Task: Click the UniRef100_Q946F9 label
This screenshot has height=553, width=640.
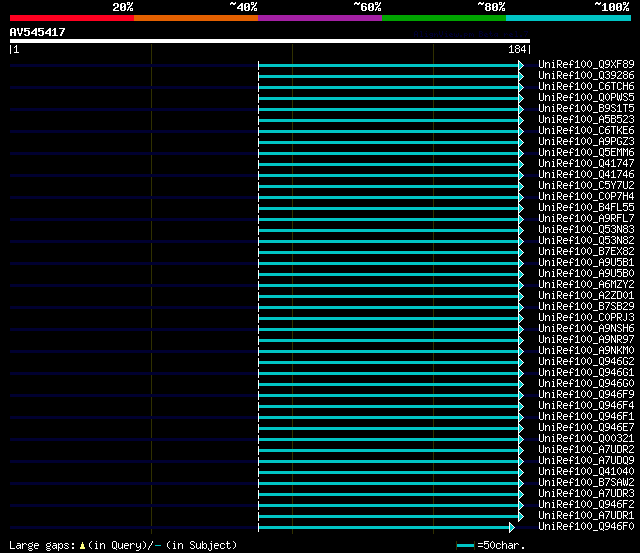Action: point(586,395)
